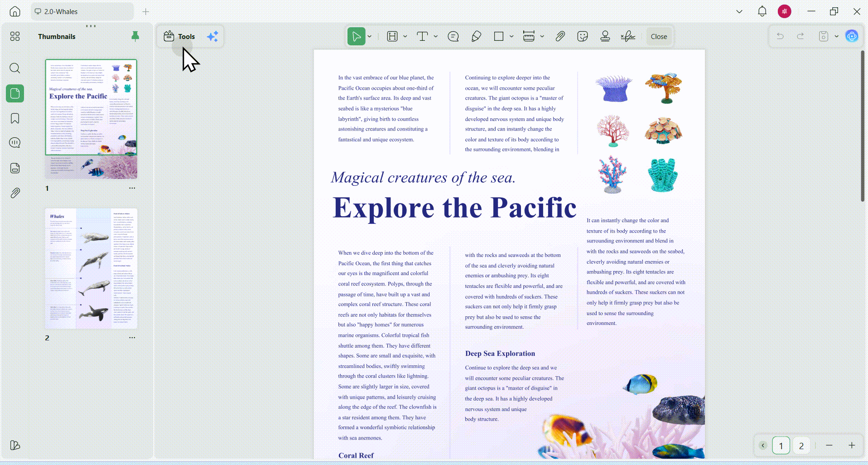Open the user account avatar
Image resolution: width=868 pixels, height=465 pixels.
pyautogui.click(x=784, y=11)
